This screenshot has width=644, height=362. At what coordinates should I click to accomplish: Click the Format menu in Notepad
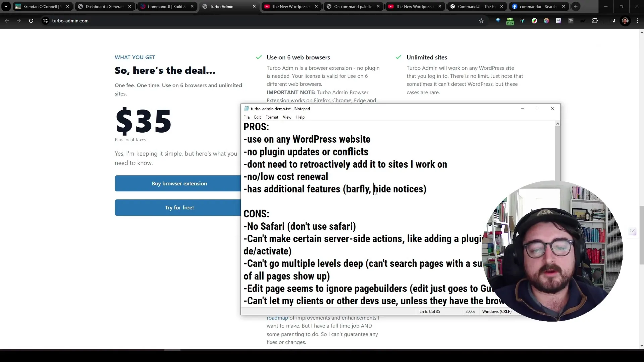[x=272, y=117]
